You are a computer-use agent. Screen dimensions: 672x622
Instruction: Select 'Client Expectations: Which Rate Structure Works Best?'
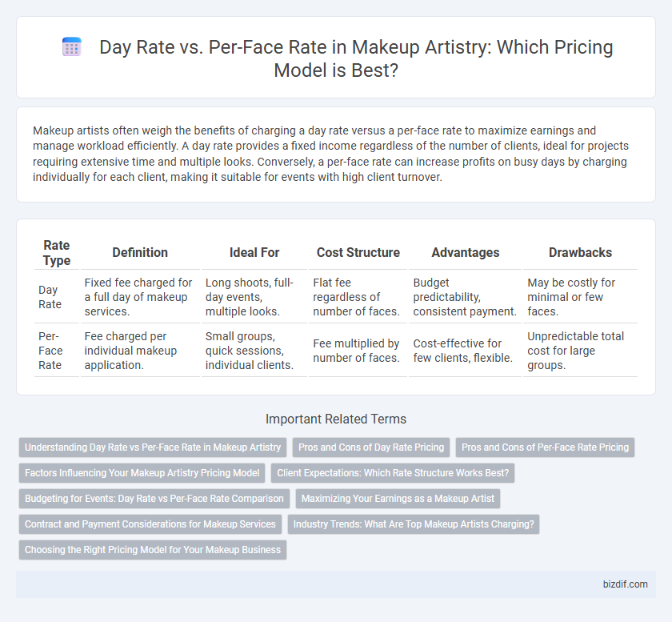pos(393,473)
